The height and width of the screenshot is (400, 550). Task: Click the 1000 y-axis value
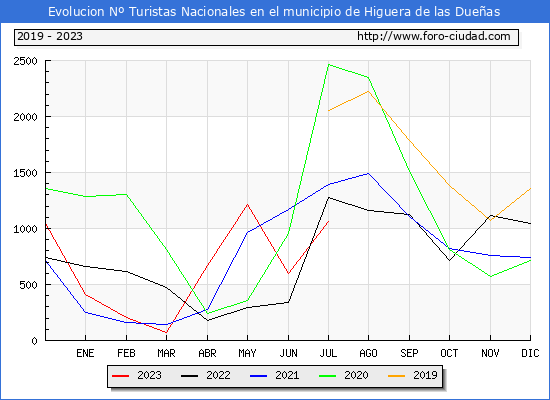tap(25, 229)
